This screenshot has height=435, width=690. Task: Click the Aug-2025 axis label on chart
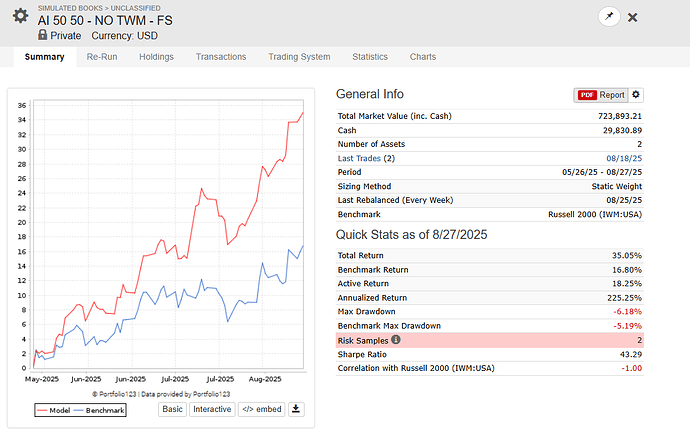pos(265,379)
